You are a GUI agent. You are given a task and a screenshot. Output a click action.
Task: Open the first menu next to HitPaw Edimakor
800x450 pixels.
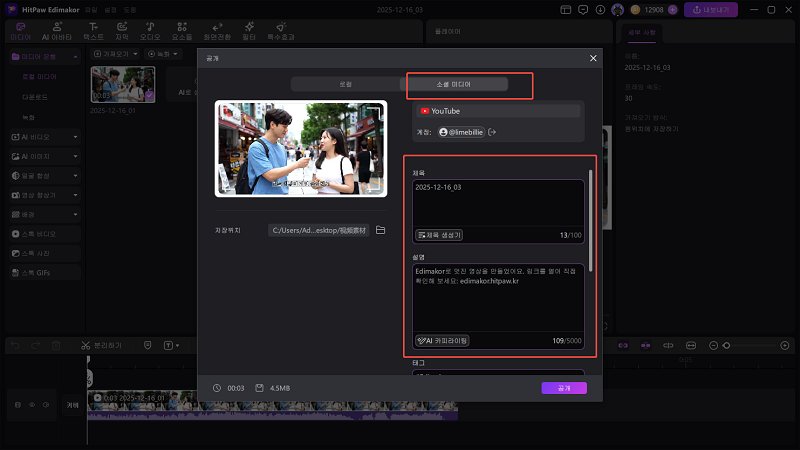[x=91, y=10]
